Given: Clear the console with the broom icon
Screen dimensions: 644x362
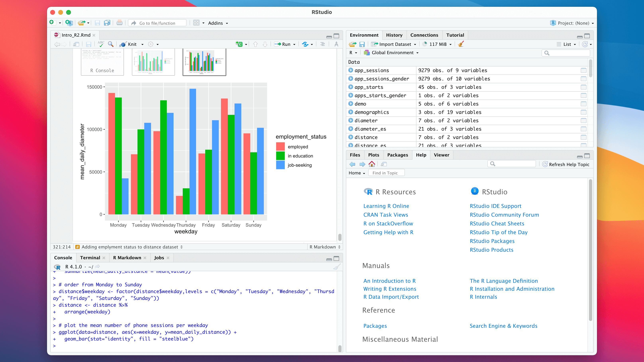Looking at the screenshot, I should (x=337, y=267).
